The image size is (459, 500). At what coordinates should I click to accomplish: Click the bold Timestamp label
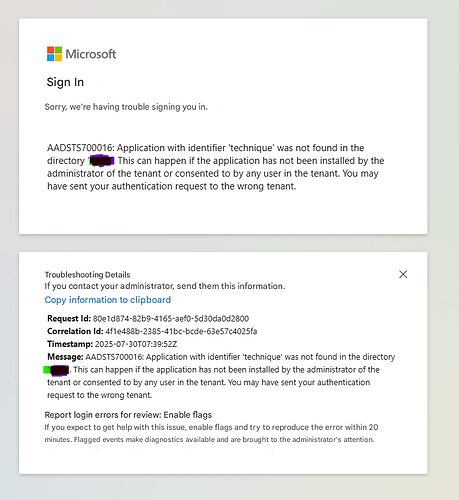point(70,344)
